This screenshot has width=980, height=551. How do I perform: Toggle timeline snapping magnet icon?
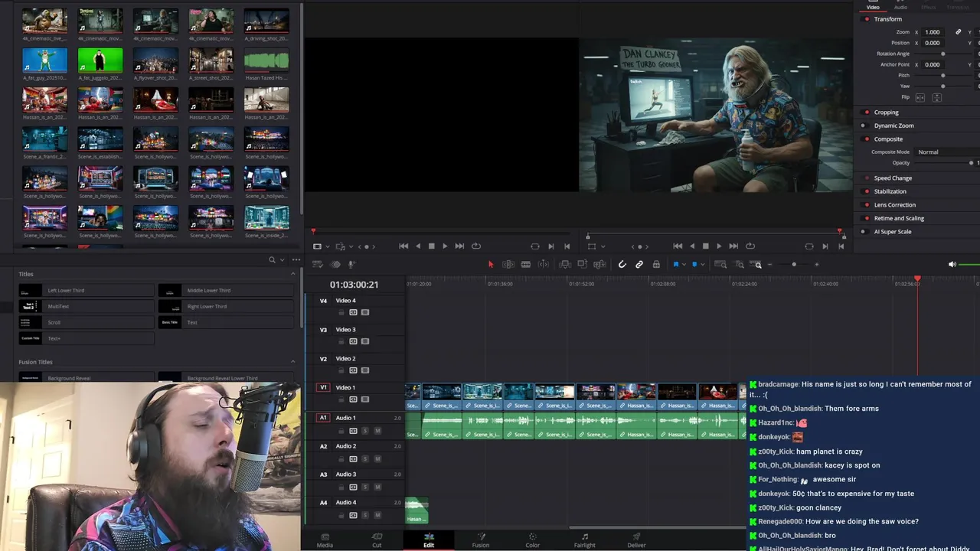(622, 264)
